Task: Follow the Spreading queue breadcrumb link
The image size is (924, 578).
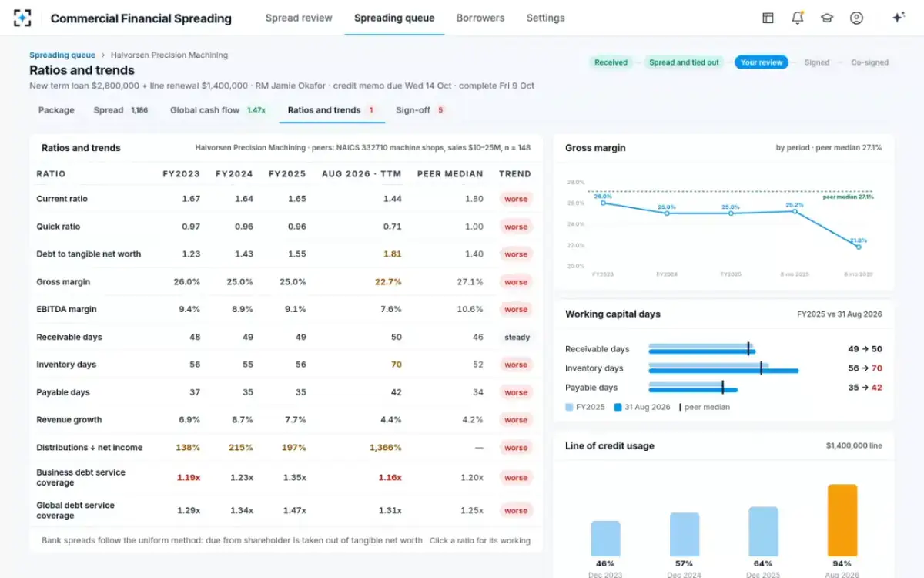Action: pyautogui.click(x=62, y=55)
